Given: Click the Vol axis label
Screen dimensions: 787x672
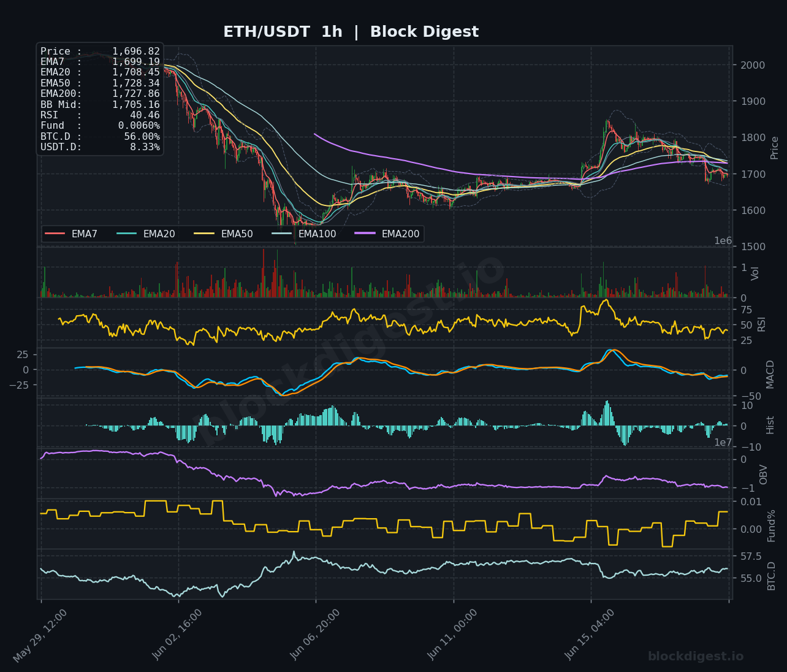Looking at the screenshot, I should point(755,273).
